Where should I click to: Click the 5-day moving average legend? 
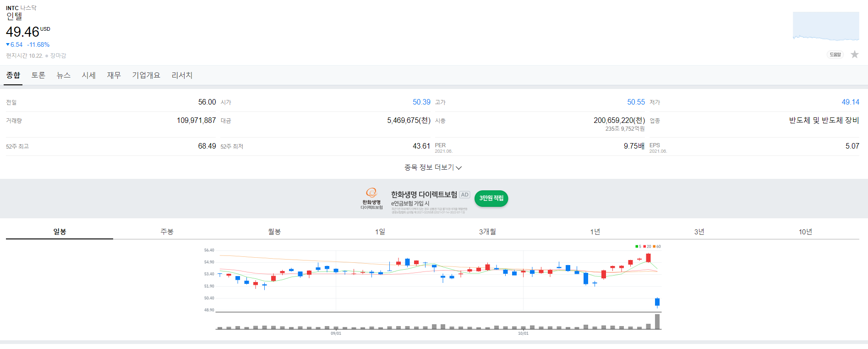pos(638,246)
